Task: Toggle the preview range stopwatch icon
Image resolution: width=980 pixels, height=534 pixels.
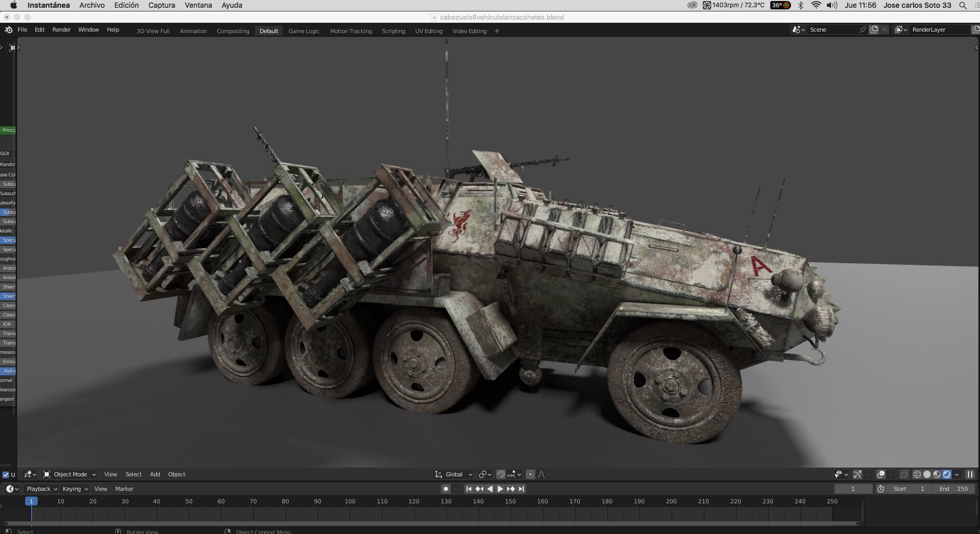Action: (x=881, y=489)
